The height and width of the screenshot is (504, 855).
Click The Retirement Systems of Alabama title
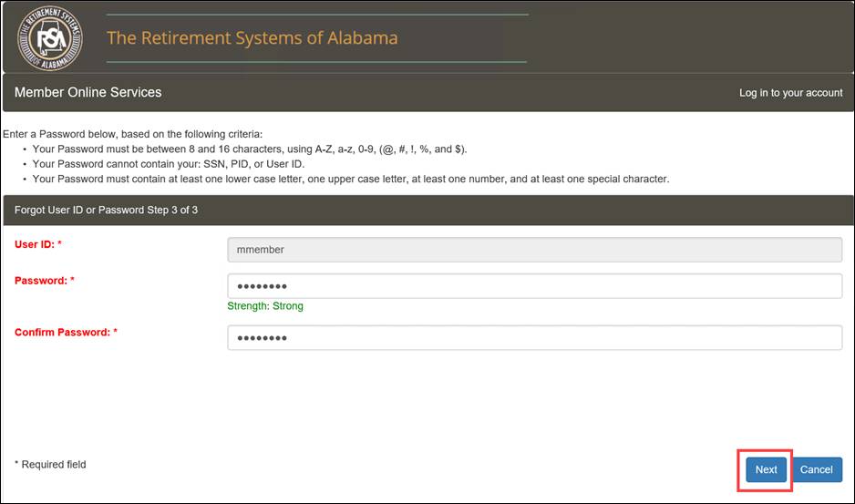coord(252,37)
